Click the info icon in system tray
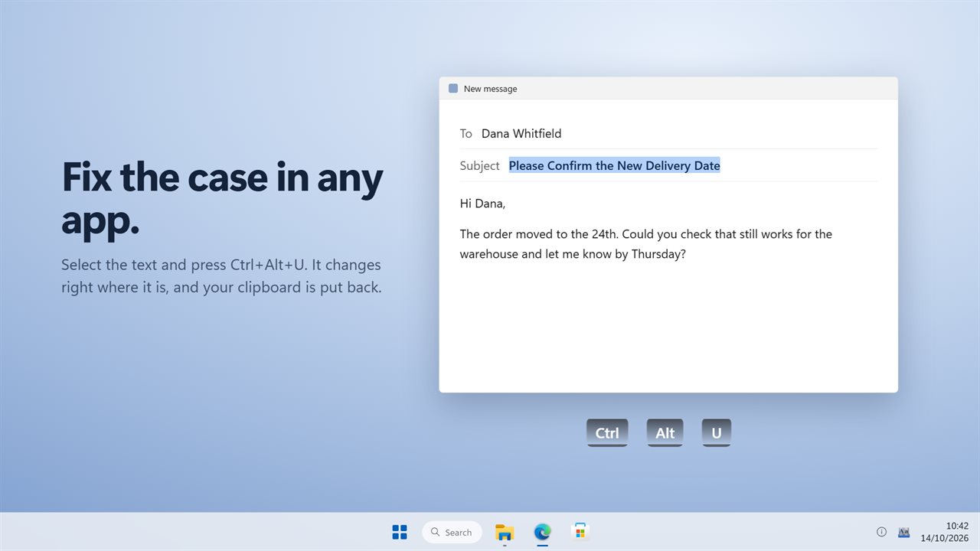 pos(881,532)
